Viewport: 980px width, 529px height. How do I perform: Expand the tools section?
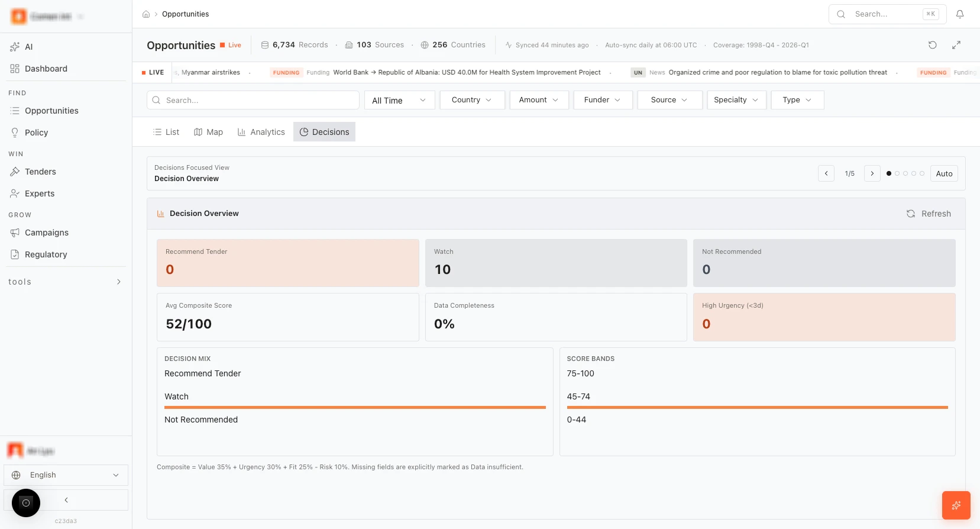[x=66, y=282]
